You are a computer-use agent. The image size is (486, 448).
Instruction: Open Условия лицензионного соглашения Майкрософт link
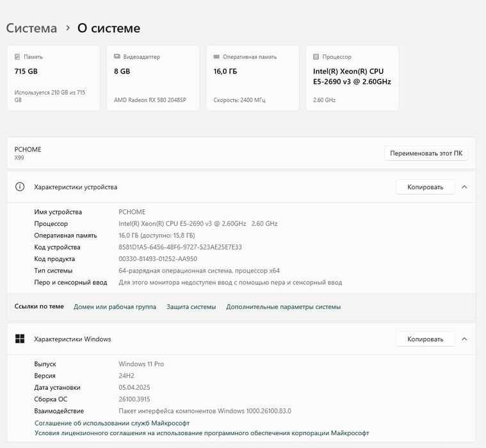[x=202, y=433]
